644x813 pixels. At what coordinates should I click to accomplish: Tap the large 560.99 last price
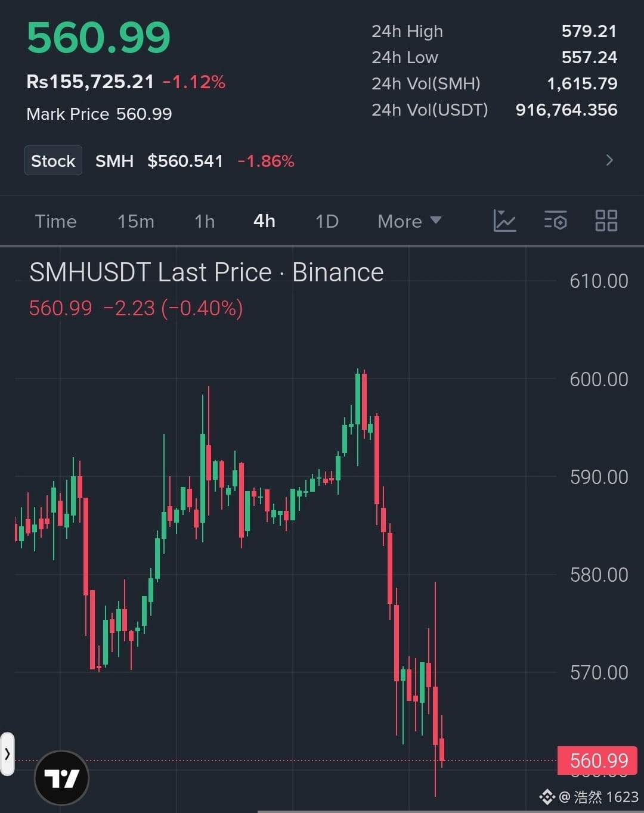click(98, 38)
